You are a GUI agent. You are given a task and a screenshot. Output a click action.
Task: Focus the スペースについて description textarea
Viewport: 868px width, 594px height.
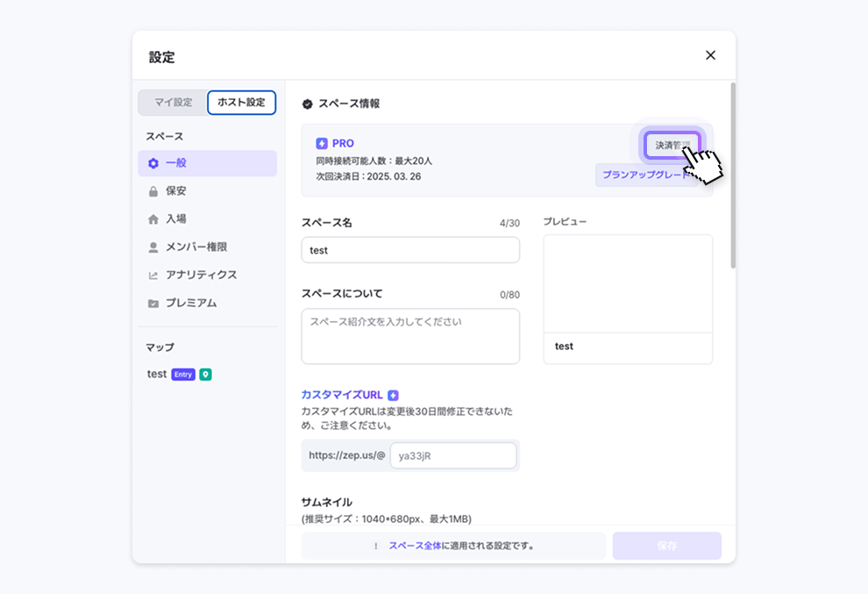coord(410,336)
